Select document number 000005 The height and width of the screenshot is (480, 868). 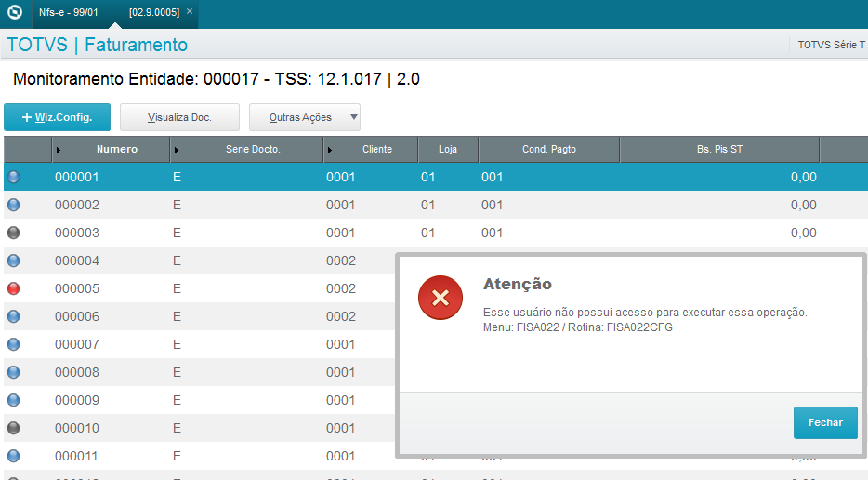[x=77, y=288]
